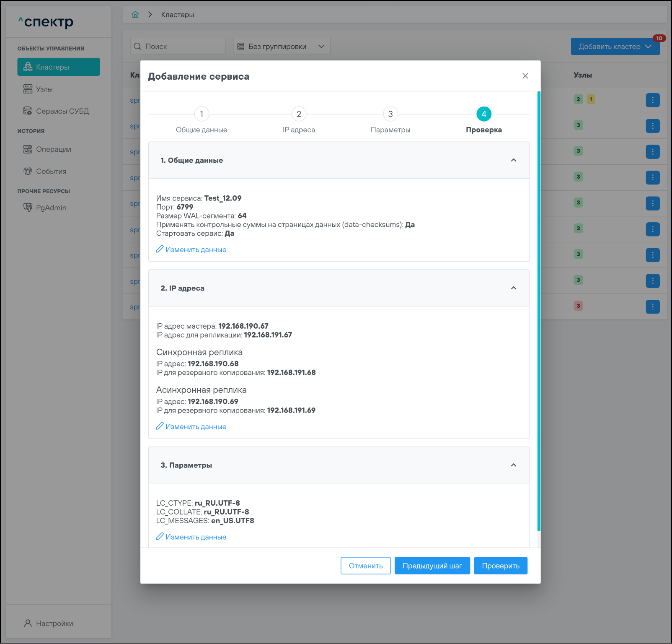Click Отменить to cancel adding service

click(365, 566)
